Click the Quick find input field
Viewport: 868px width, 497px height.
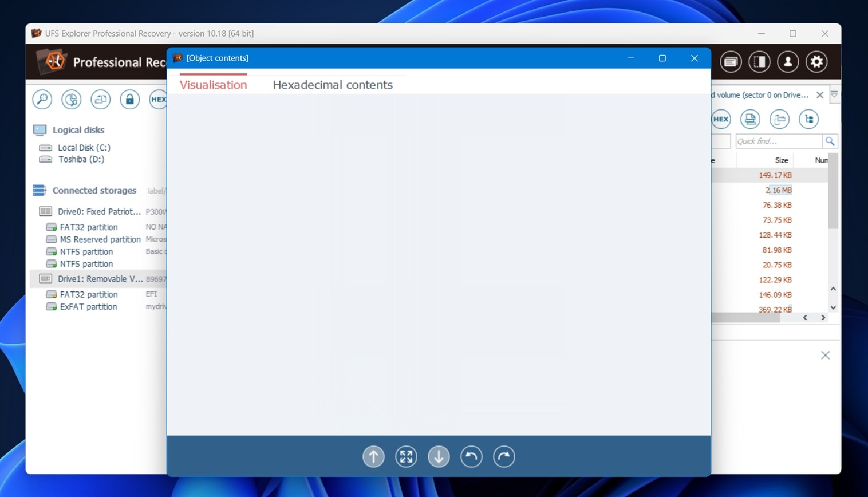pyautogui.click(x=778, y=141)
